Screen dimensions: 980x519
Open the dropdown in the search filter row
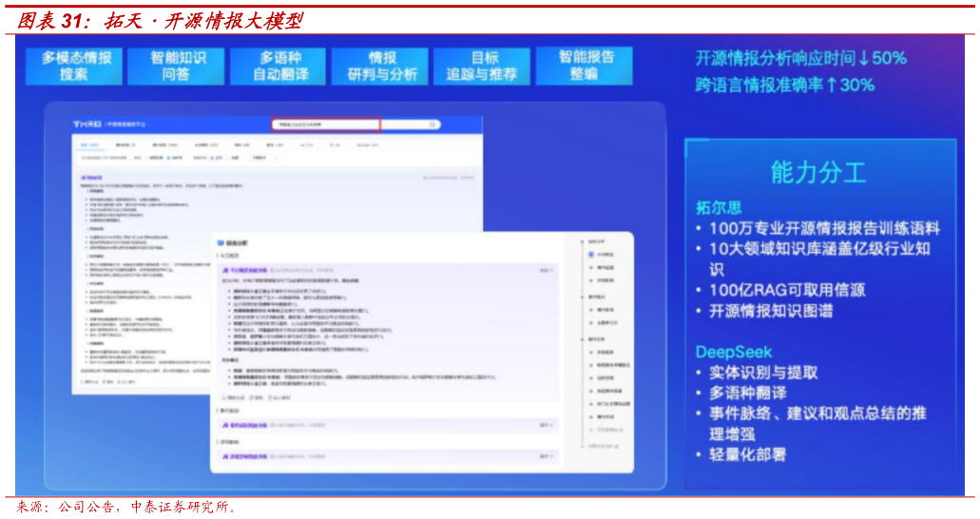tap(264, 158)
